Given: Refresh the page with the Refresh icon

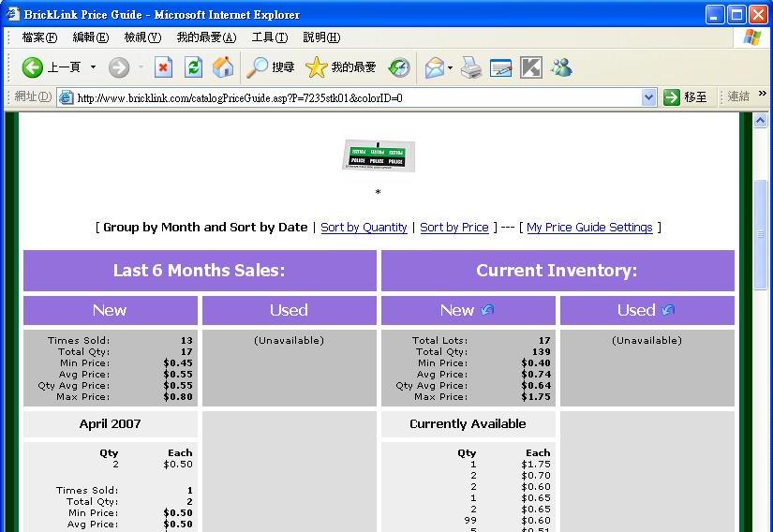Looking at the screenshot, I should (x=193, y=67).
